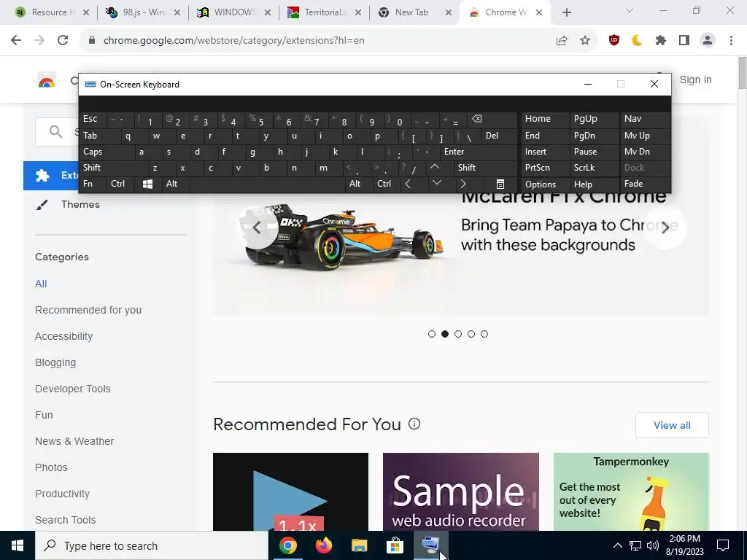Open the share page icon

562,41
